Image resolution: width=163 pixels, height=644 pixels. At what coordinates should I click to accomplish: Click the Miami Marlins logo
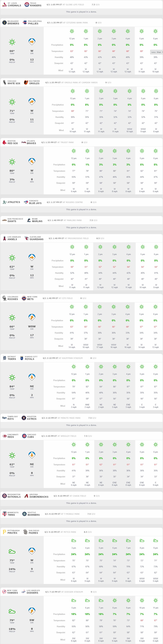tap(29, 220)
